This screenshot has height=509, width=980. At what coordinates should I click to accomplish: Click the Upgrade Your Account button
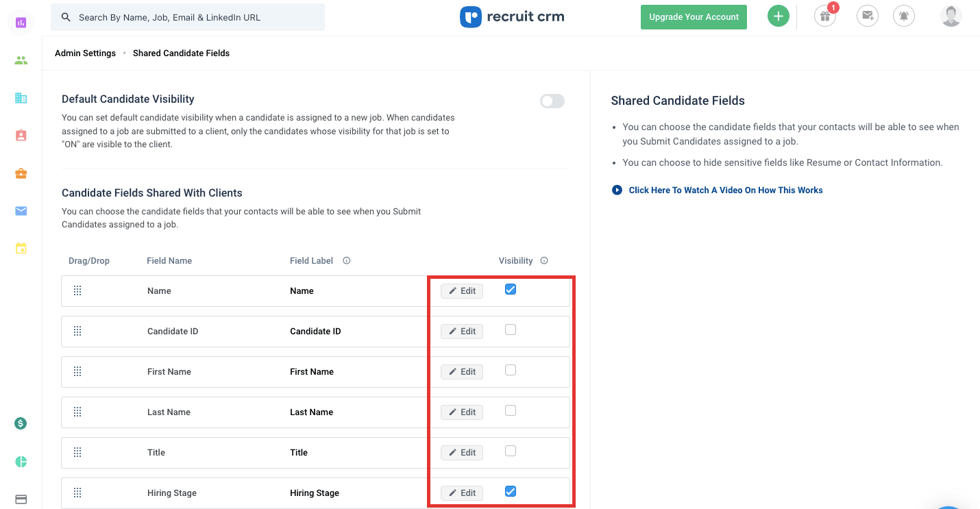coord(694,16)
